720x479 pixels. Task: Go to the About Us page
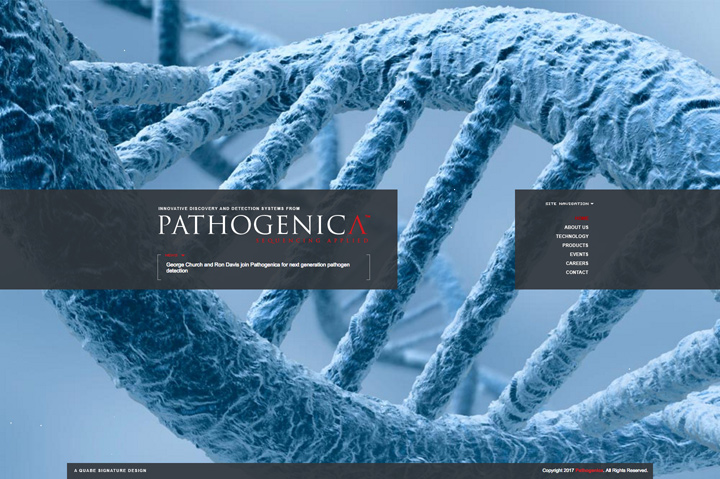(576, 227)
